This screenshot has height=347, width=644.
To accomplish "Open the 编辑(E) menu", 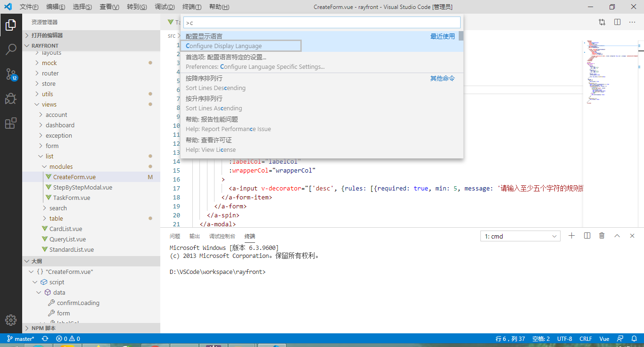I will 56,7.
